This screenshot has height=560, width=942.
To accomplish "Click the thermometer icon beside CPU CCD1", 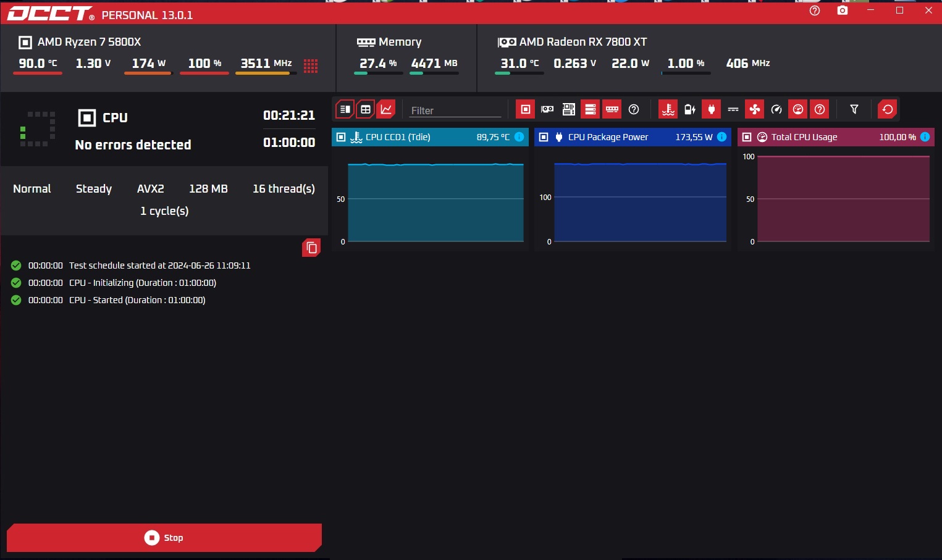I will (356, 137).
